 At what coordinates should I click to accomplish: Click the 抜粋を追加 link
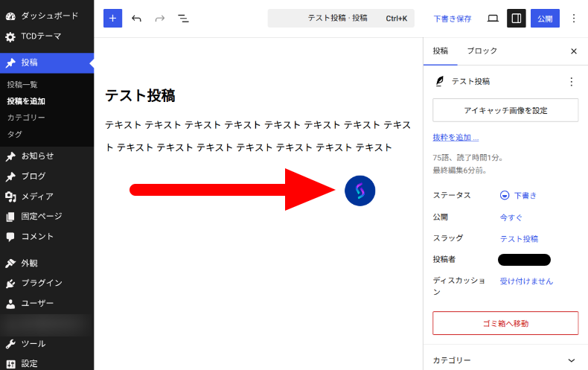(456, 137)
